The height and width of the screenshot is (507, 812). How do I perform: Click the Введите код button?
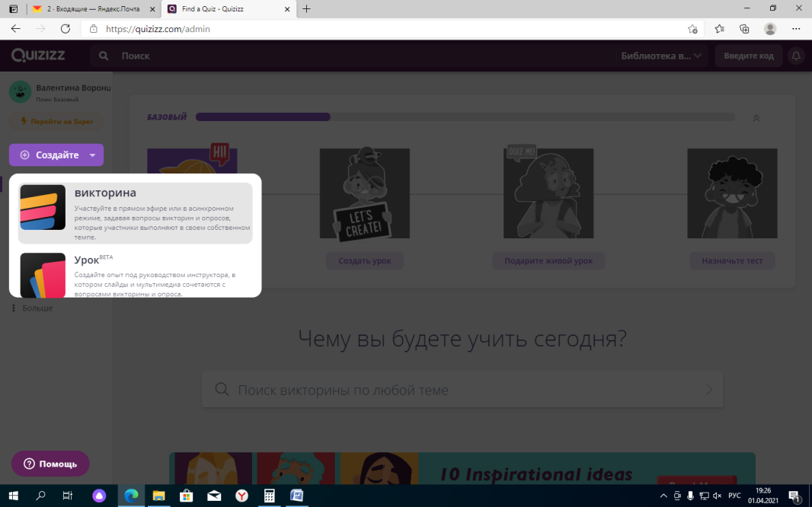(748, 56)
